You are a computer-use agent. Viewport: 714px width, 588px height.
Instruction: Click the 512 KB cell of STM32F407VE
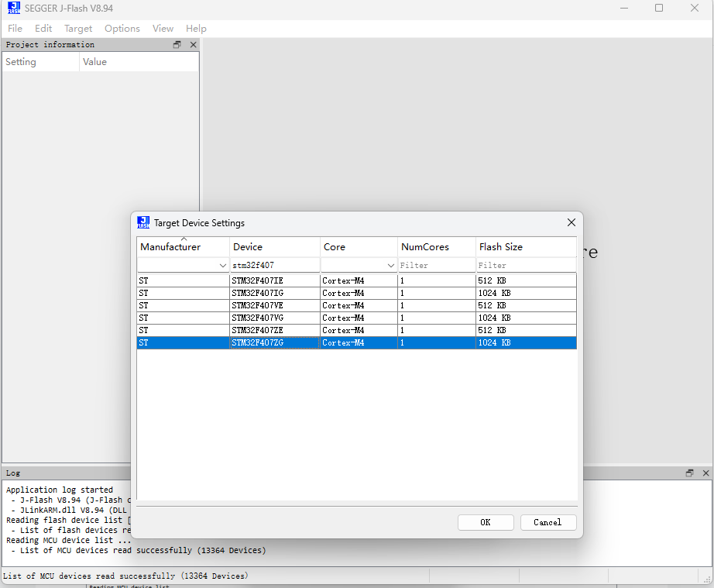click(526, 305)
